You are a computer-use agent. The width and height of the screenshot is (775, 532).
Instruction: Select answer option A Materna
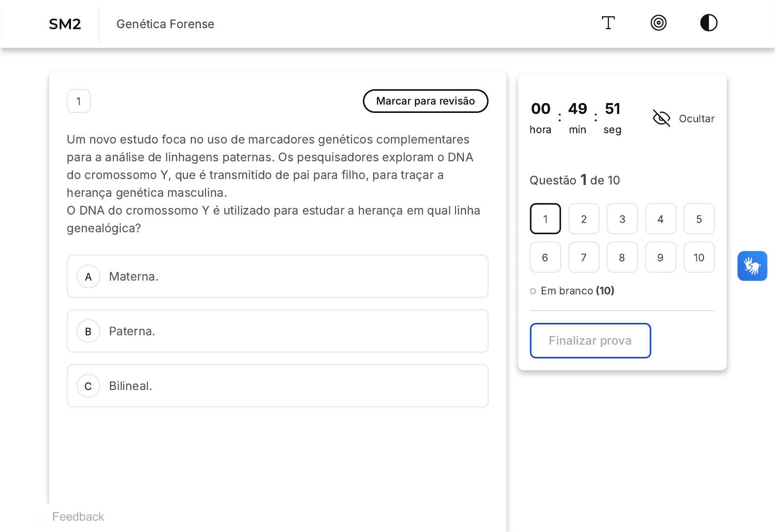point(278,277)
